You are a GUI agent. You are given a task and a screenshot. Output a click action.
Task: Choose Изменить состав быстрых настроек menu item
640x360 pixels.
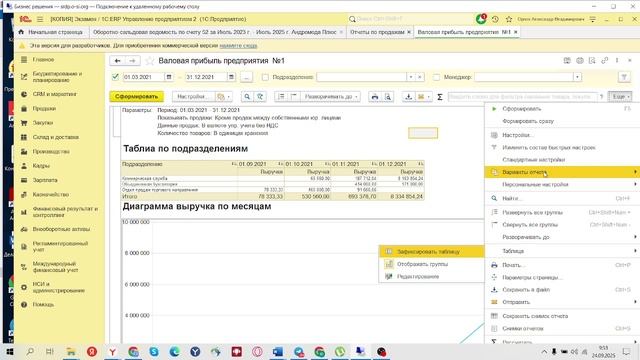[x=562, y=147]
